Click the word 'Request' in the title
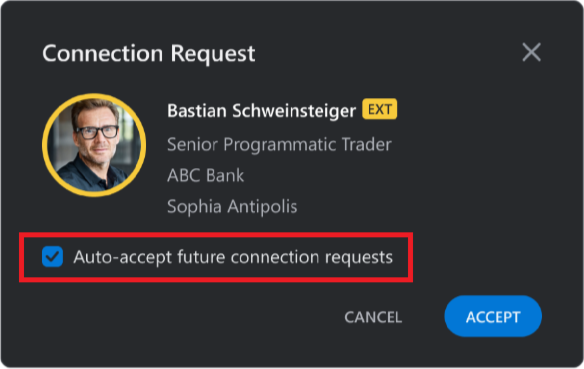 pos(213,54)
